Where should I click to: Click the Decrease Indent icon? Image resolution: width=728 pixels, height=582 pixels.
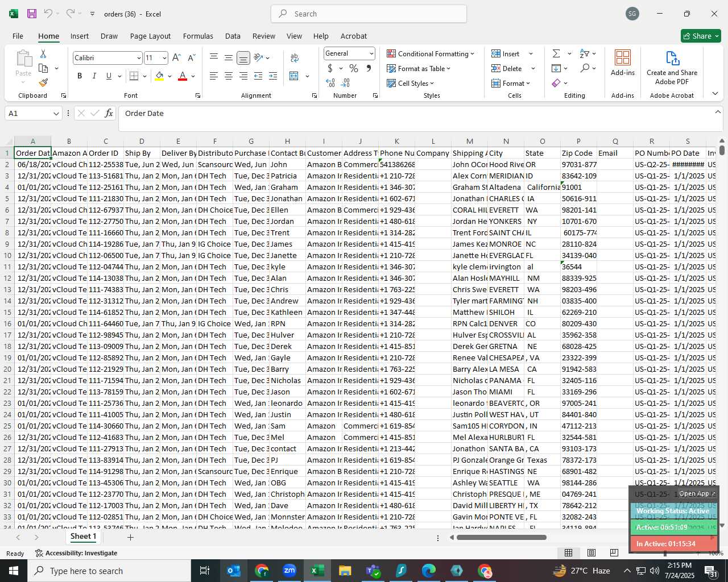point(258,76)
